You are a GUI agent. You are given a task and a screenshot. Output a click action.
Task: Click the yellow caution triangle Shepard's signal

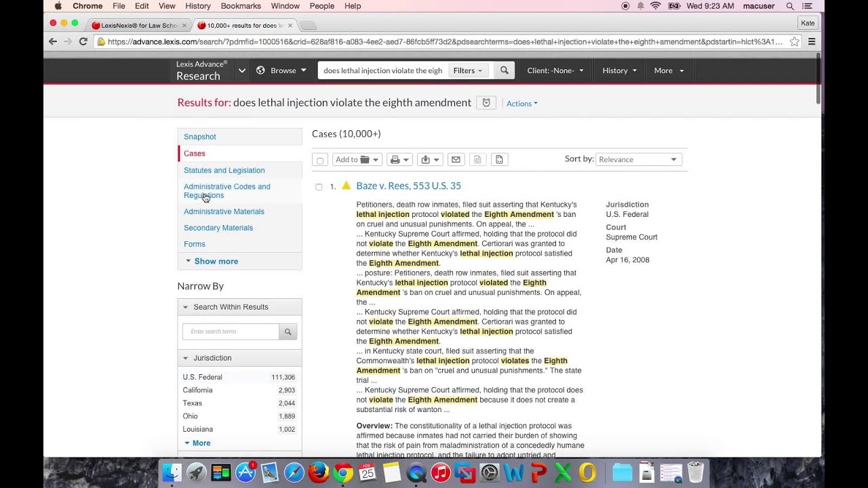point(346,185)
